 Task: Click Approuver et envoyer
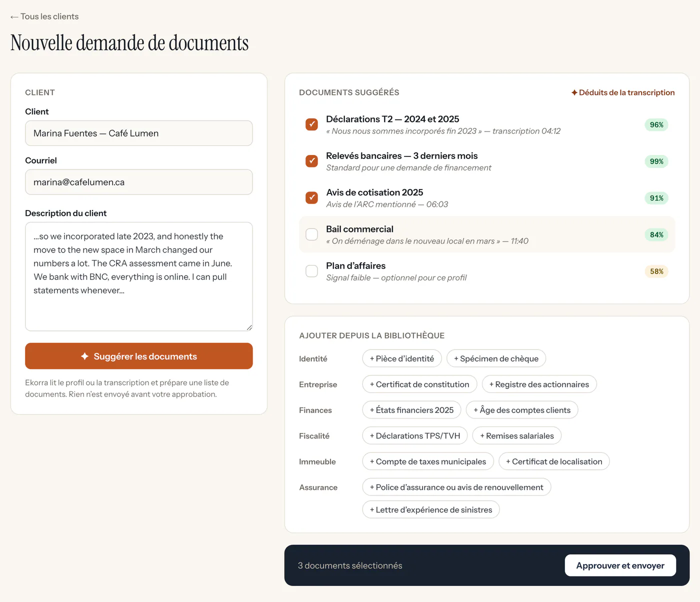point(620,565)
